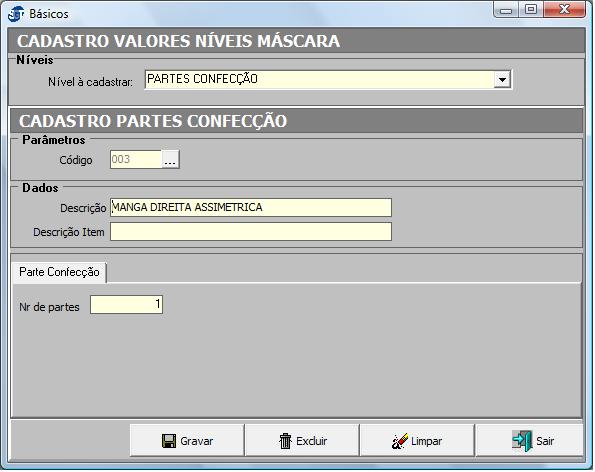
Task: Click the disabled Código field showing 003
Action: pos(136,159)
